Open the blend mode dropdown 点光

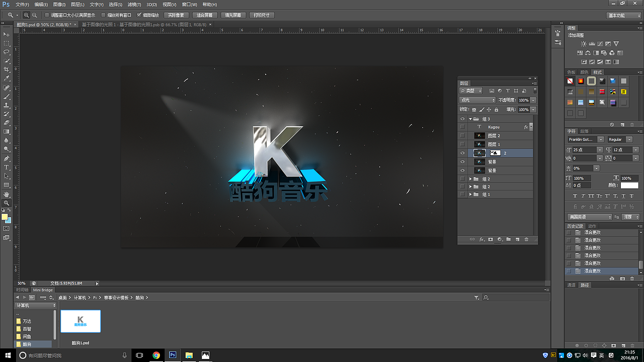(x=477, y=100)
